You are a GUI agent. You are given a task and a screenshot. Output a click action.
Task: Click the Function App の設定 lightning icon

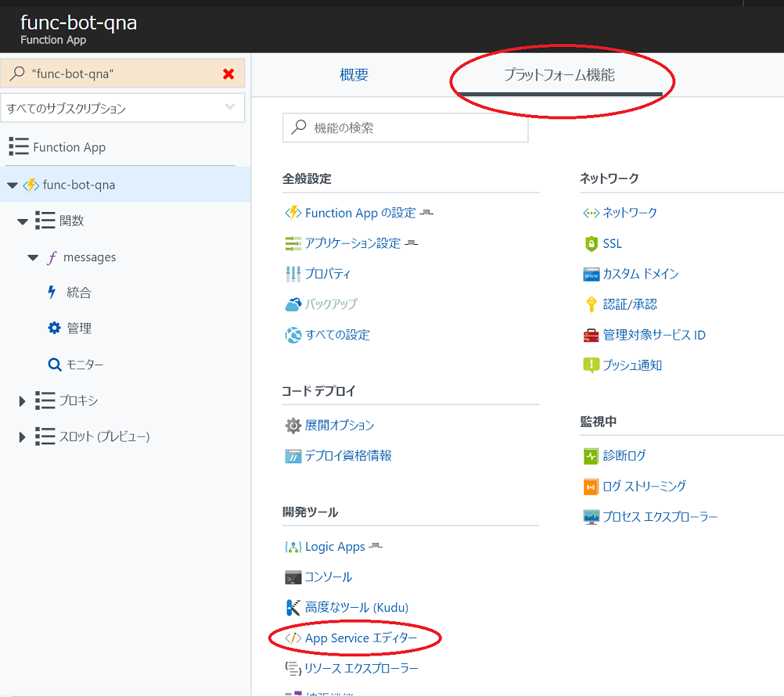point(293,213)
